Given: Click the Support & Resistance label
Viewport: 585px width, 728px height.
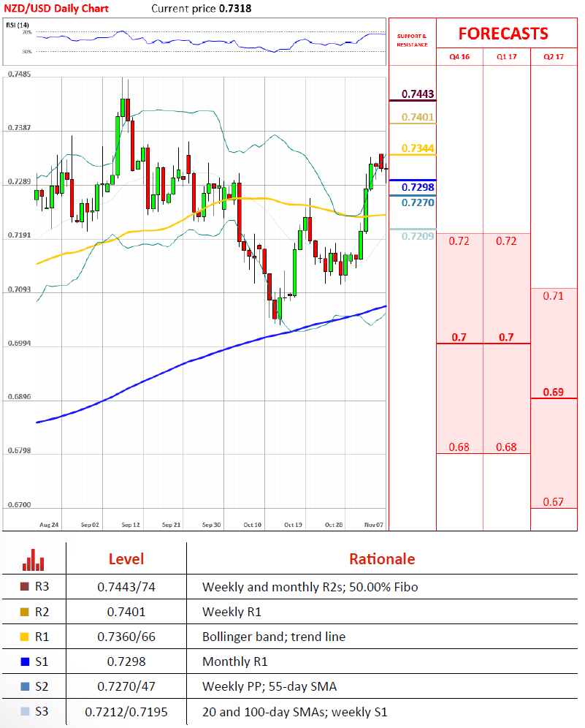Looking at the screenshot, I should (412, 40).
